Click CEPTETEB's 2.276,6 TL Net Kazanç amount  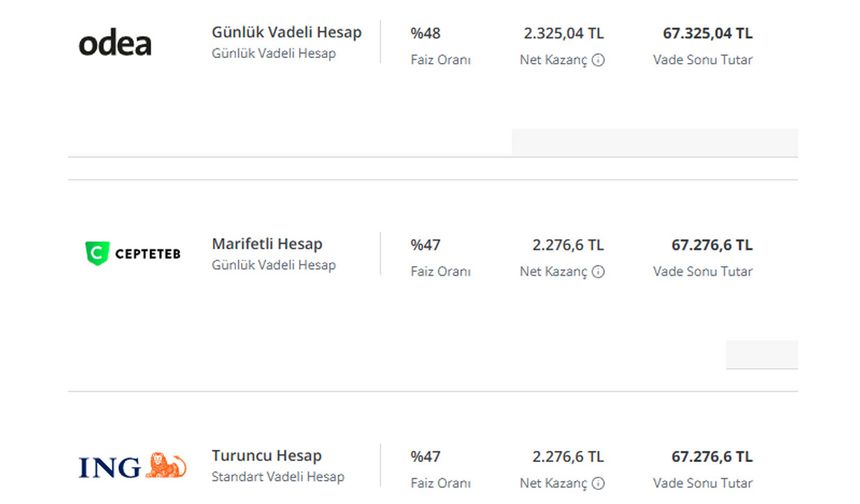(568, 245)
